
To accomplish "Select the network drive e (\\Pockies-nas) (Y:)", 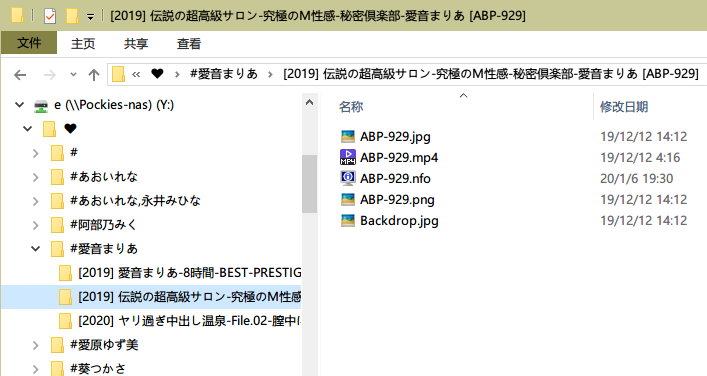I will click(x=114, y=105).
